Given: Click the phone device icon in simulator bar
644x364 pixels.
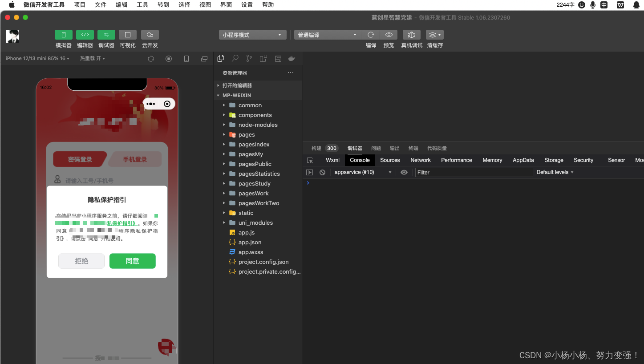Looking at the screenshot, I should [x=186, y=59].
